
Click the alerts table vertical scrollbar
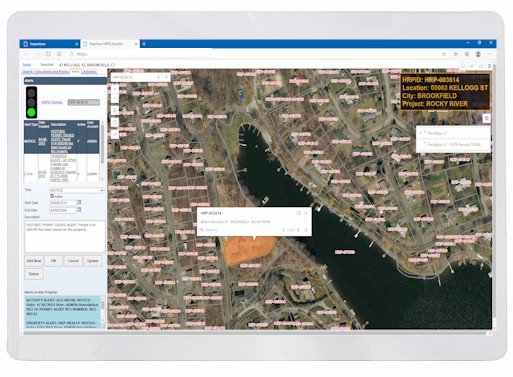click(x=102, y=151)
